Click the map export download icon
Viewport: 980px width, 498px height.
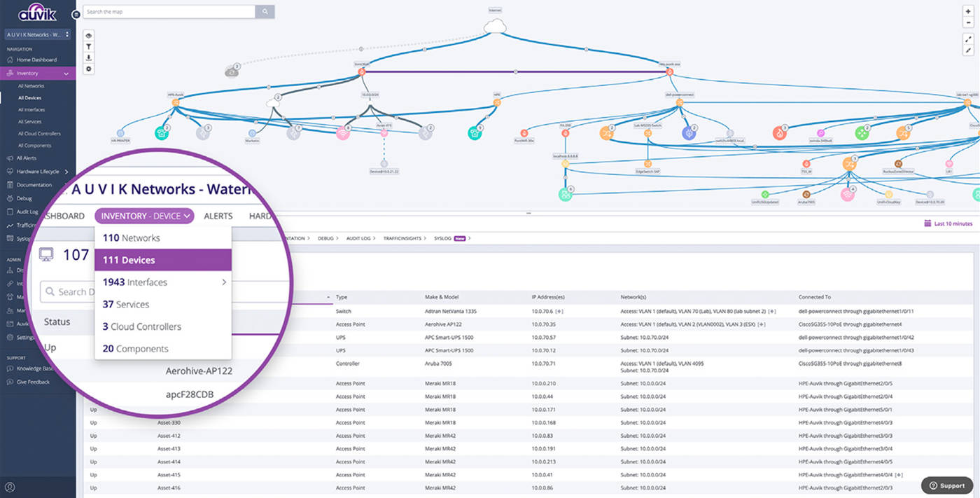tap(89, 57)
